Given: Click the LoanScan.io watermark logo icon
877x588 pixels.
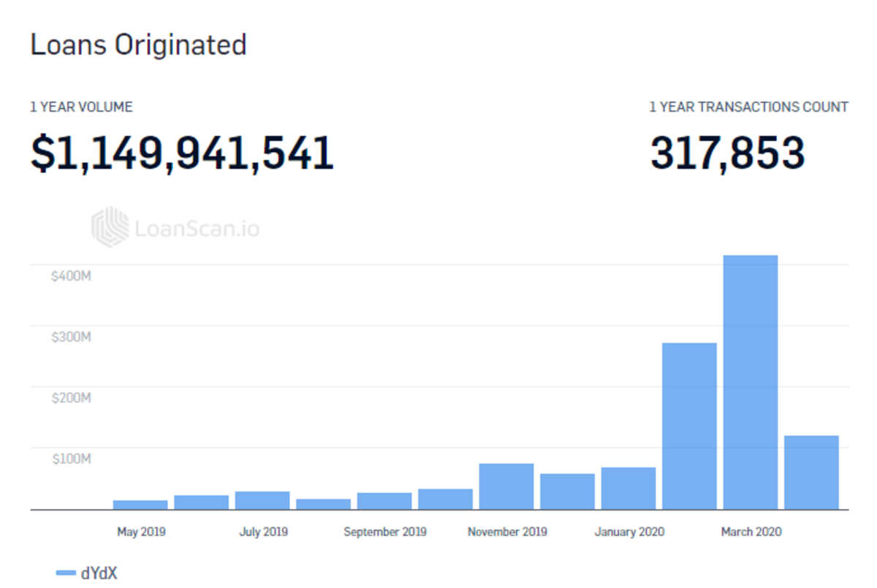Looking at the screenshot, I should click(109, 227).
